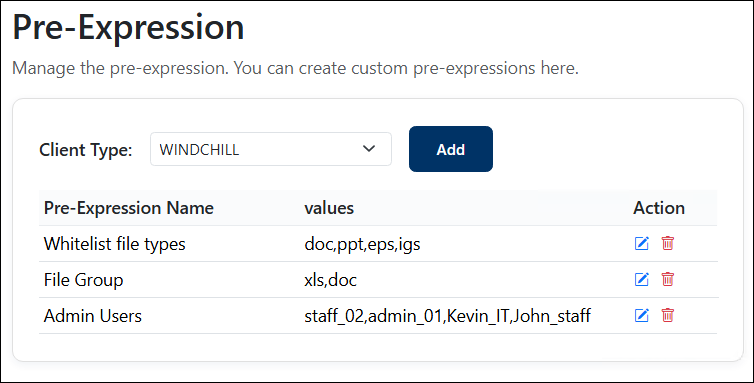Click the xls,doc value cell
754x383 pixels.
[x=330, y=280]
